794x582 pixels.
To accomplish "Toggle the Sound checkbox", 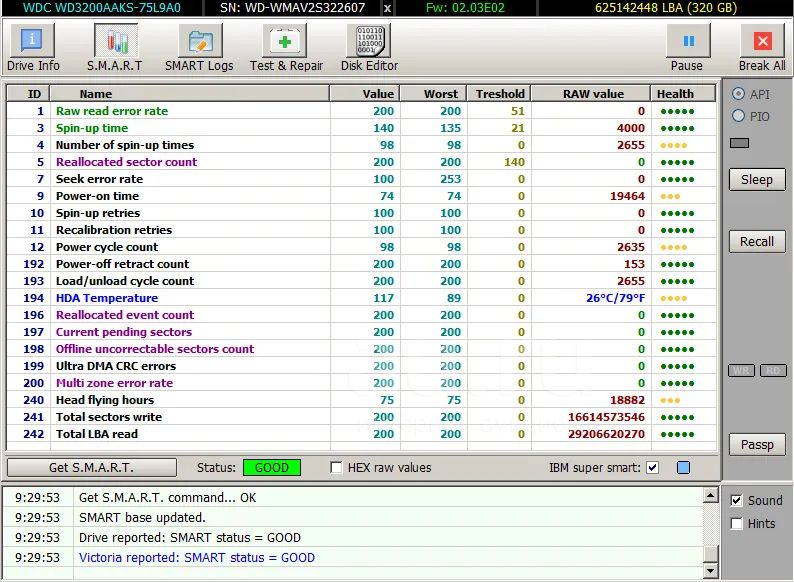I will 736,500.
